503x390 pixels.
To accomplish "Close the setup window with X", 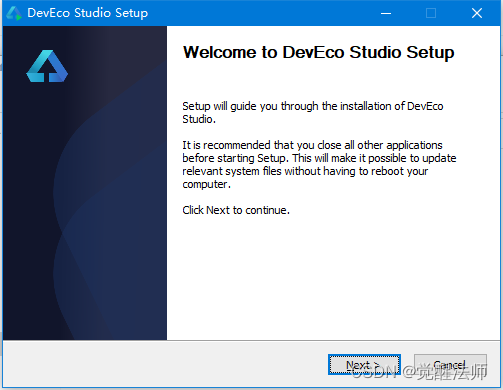I will (x=477, y=13).
